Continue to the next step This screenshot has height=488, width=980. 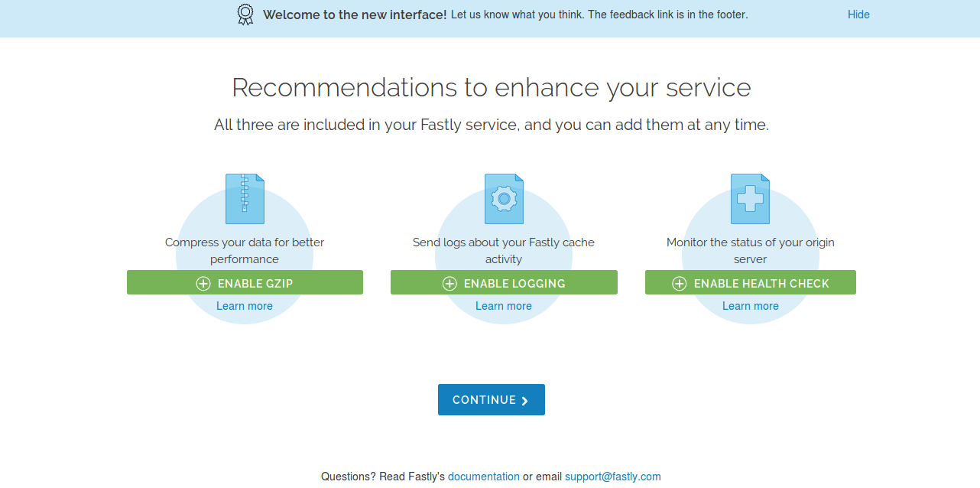(x=492, y=400)
